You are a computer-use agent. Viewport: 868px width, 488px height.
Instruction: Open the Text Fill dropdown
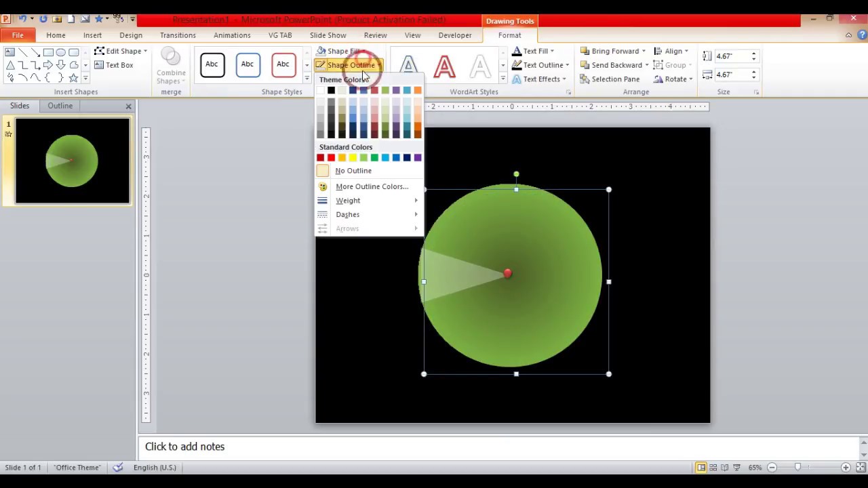[x=533, y=52]
